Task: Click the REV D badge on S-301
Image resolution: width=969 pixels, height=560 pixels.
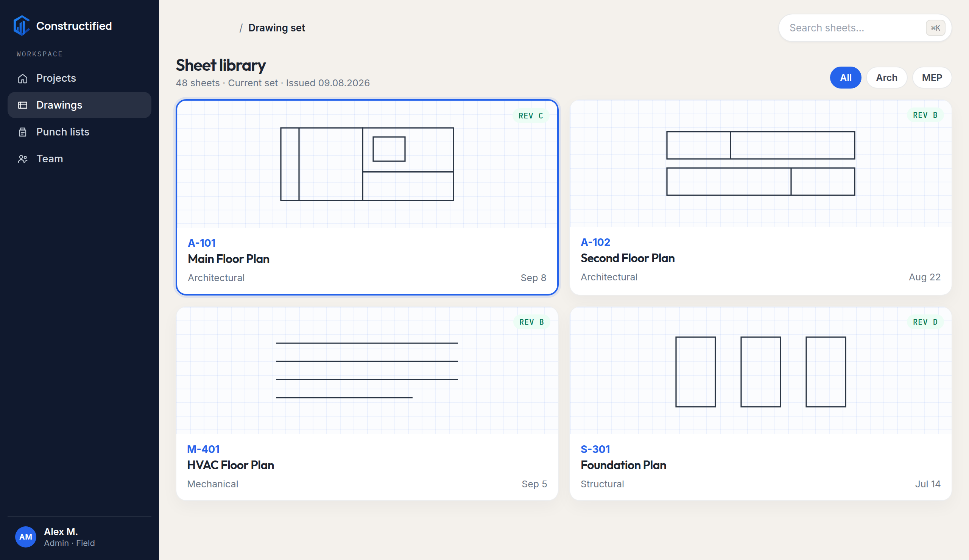Action: point(925,322)
